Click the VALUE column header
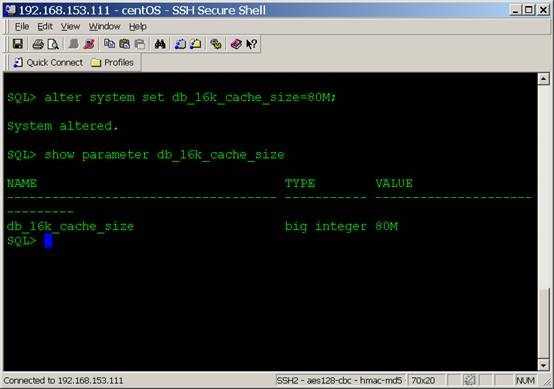Viewport: 554px width, 389px height. click(x=394, y=183)
